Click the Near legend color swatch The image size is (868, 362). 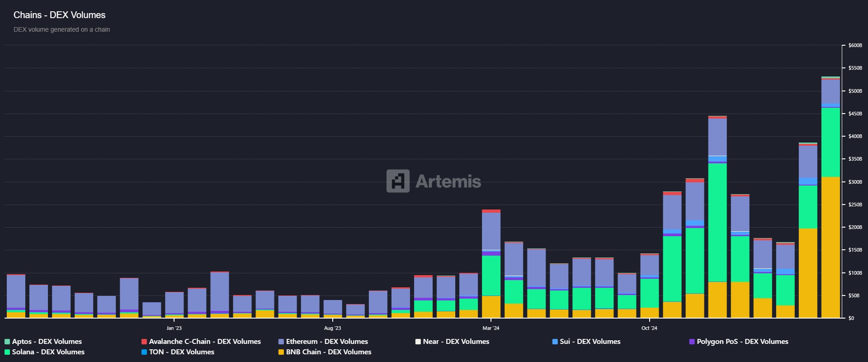418,342
